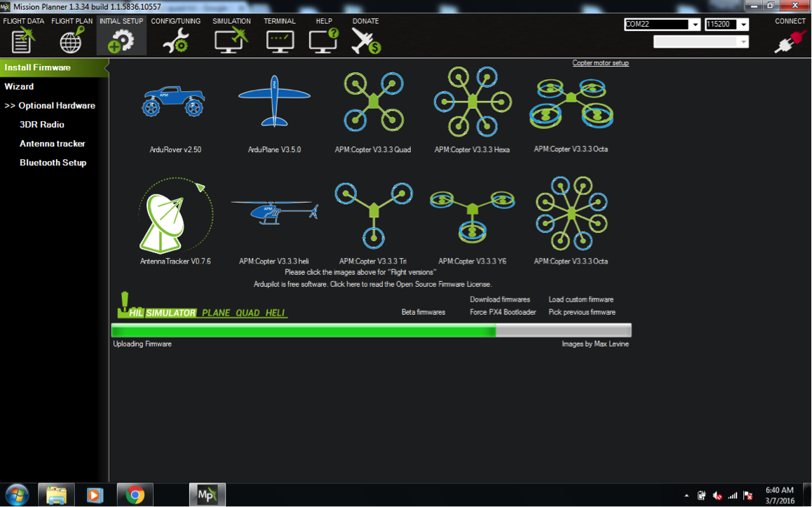Click Pick previous firmware link
812x507 pixels.
pyautogui.click(x=582, y=312)
